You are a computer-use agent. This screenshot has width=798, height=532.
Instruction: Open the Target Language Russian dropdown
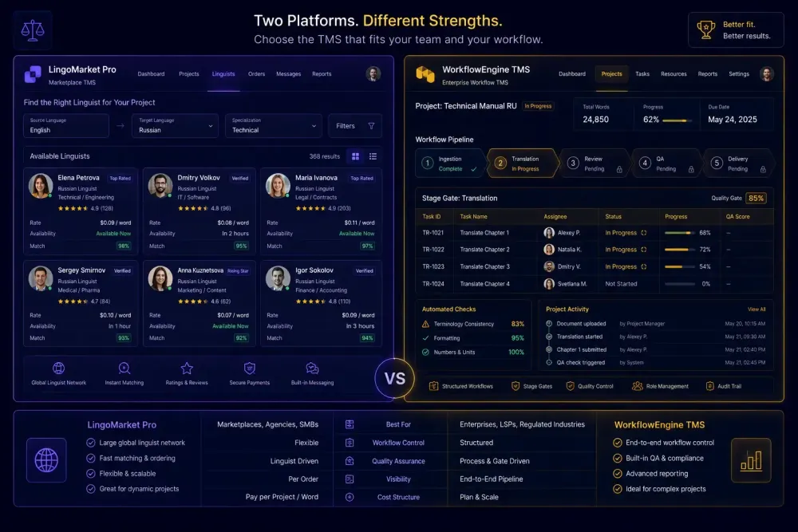point(175,126)
